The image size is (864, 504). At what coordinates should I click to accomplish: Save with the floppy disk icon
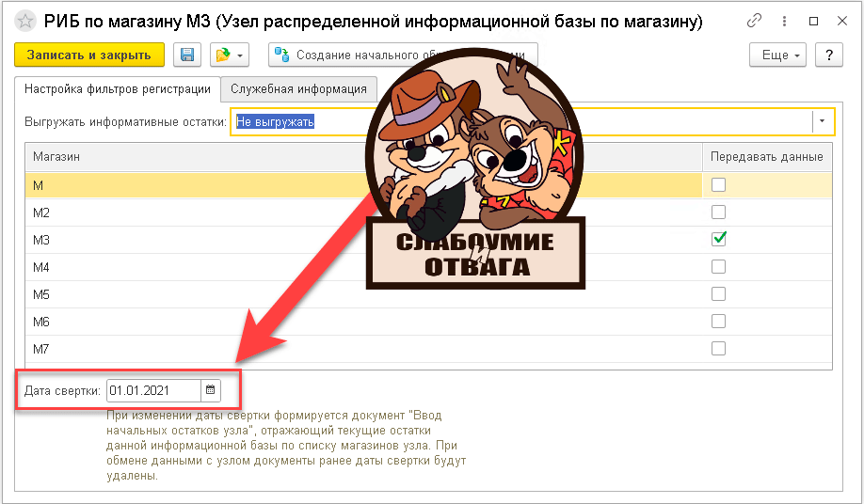[x=187, y=55]
